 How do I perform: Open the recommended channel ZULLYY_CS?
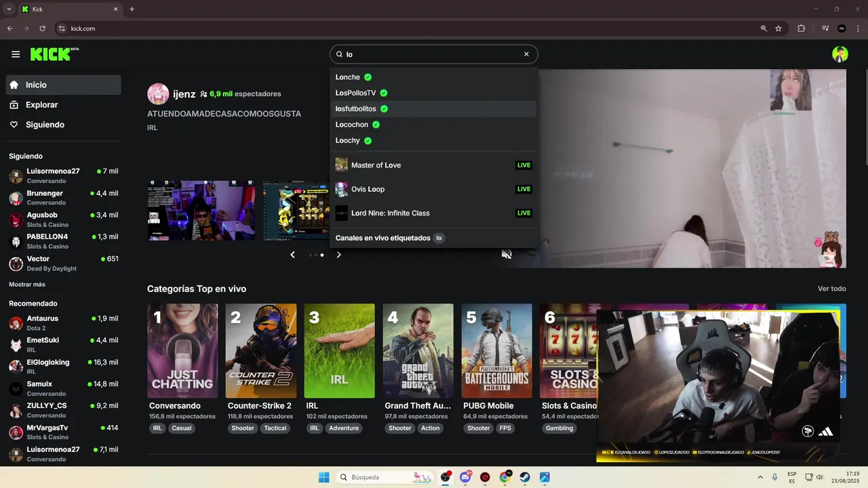(x=64, y=410)
